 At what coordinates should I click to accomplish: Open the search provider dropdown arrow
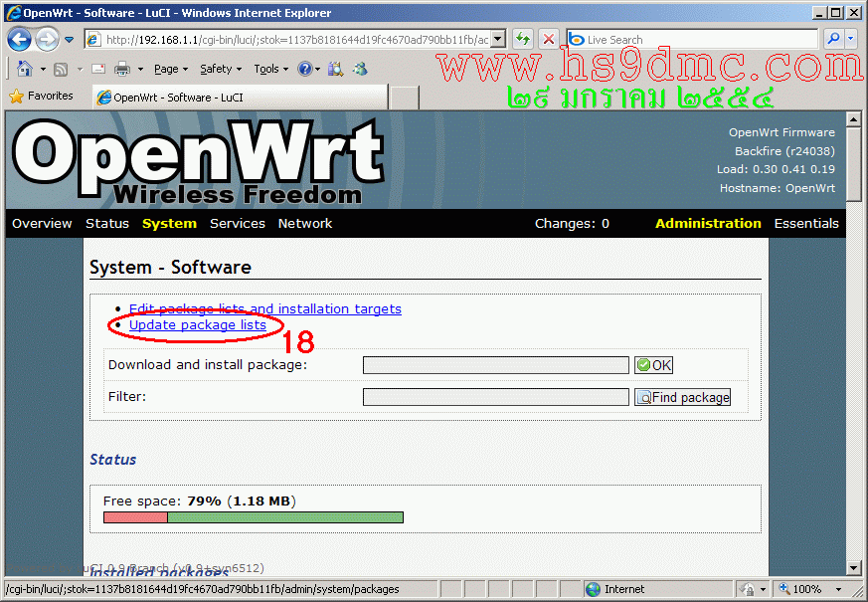pos(851,40)
